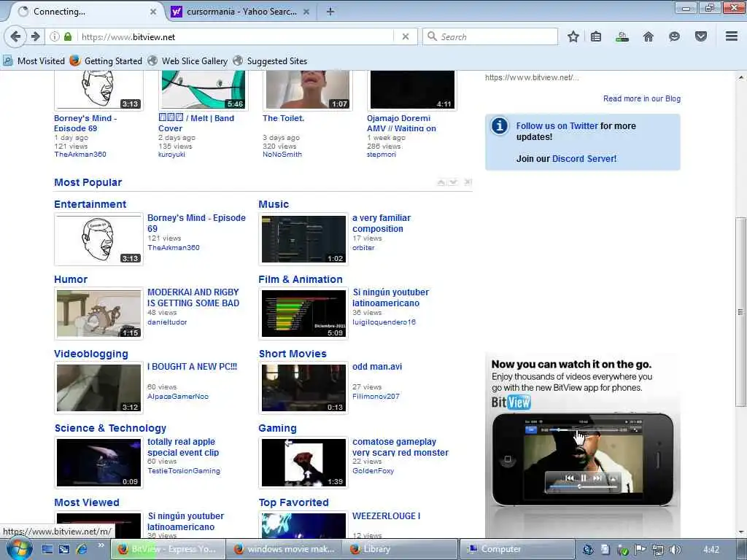Open the network tray icon
The height and width of the screenshot is (560, 747).
pyautogui.click(x=657, y=550)
